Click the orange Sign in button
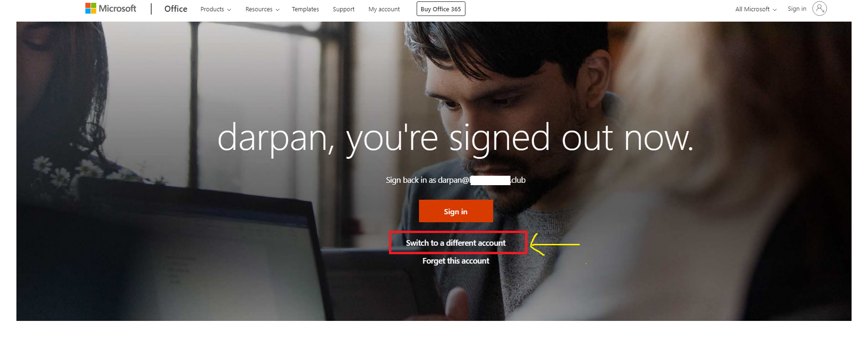The image size is (868, 343). coord(456,211)
